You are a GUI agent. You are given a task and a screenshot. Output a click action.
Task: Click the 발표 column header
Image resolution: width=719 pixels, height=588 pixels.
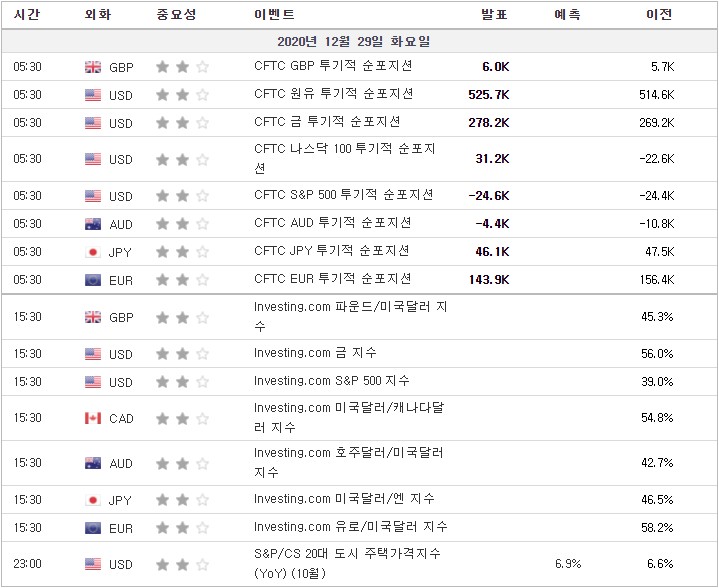click(494, 15)
